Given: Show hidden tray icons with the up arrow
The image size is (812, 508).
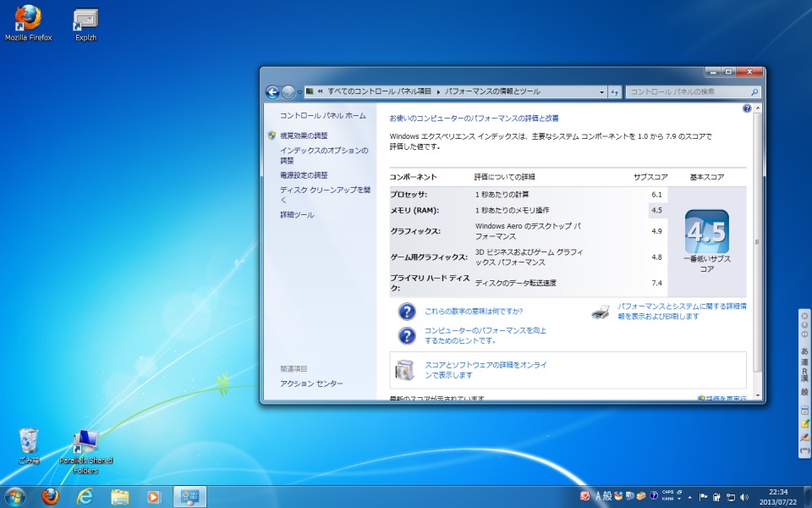Looking at the screenshot, I should [x=690, y=497].
